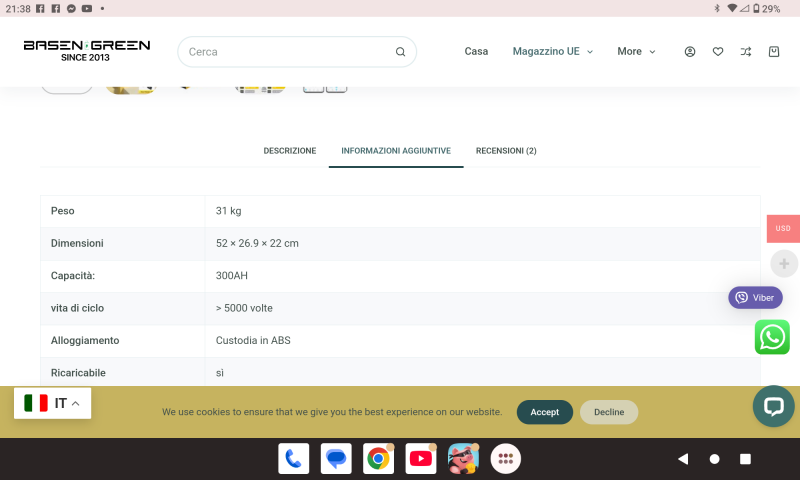Open the shopping bag cart icon

[x=773, y=52]
